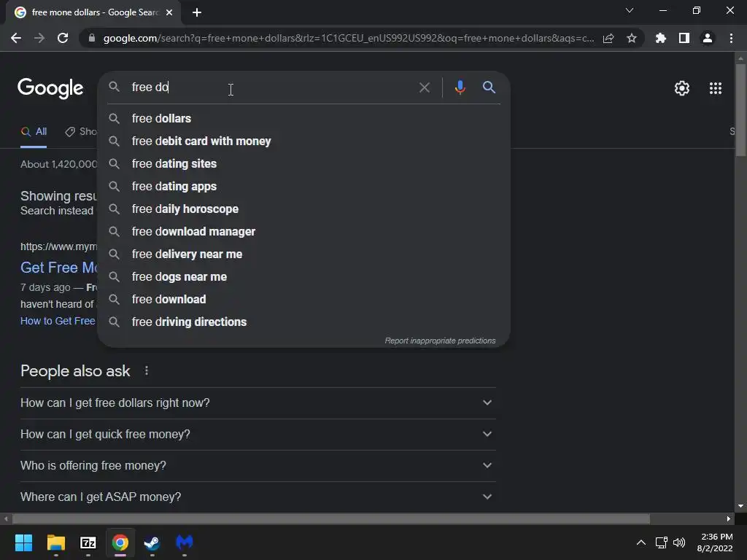The width and height of the screenshot is (747, 560).
Task: Open Google apps grid
Action: click(716, 88)
